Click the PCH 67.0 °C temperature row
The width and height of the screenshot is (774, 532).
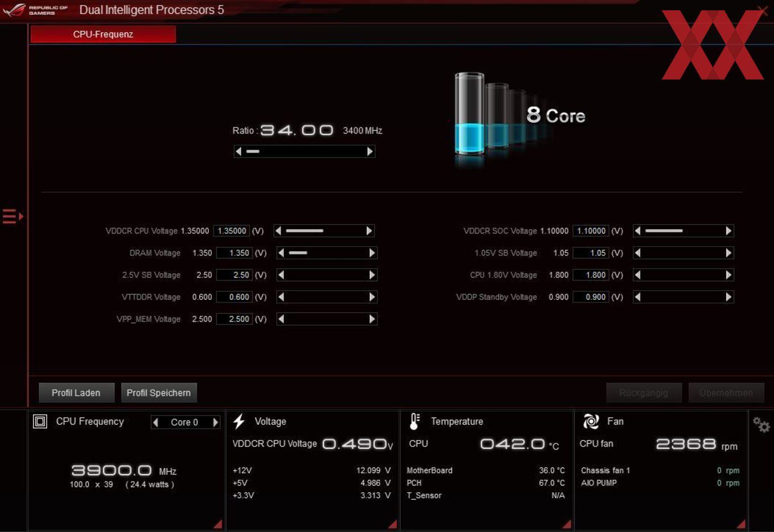click(485, 483)
